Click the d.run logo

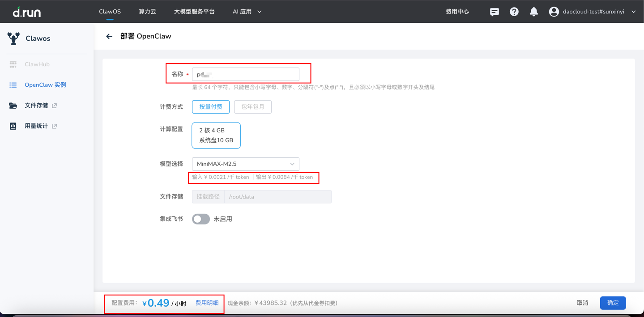tap(27, 12)
